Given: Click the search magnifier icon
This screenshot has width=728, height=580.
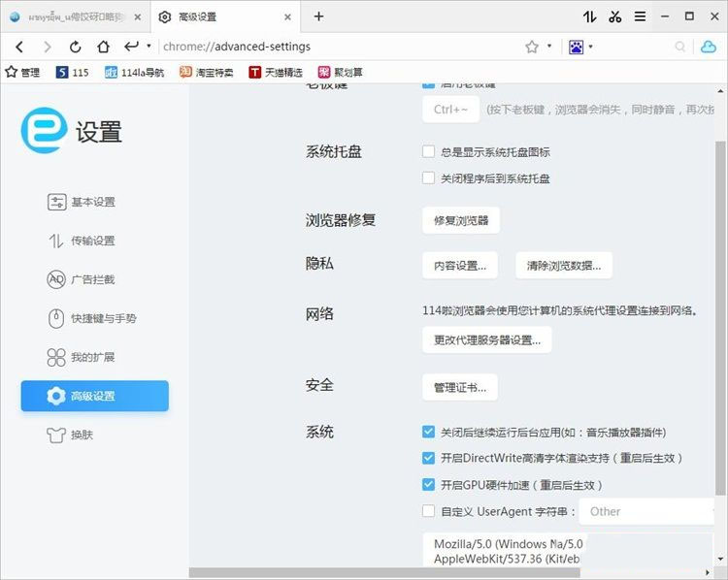Looking at the screenshot, I should [680, 47].
